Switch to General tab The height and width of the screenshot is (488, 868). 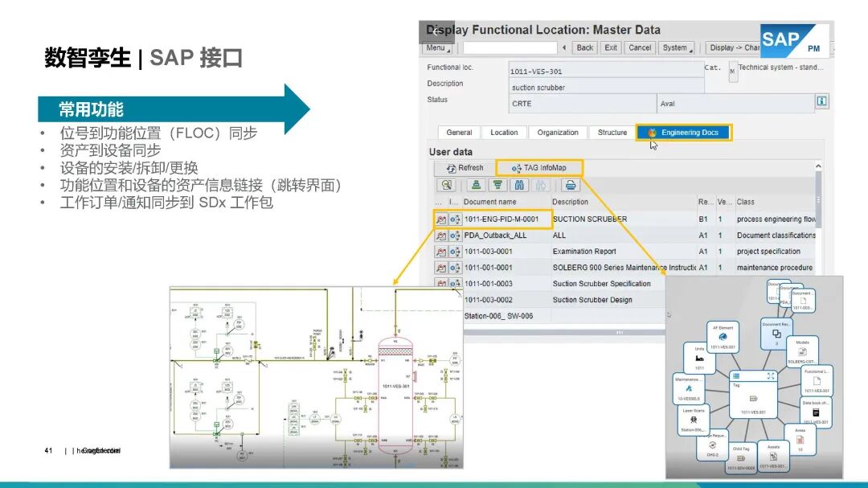[x=459, y=133]
